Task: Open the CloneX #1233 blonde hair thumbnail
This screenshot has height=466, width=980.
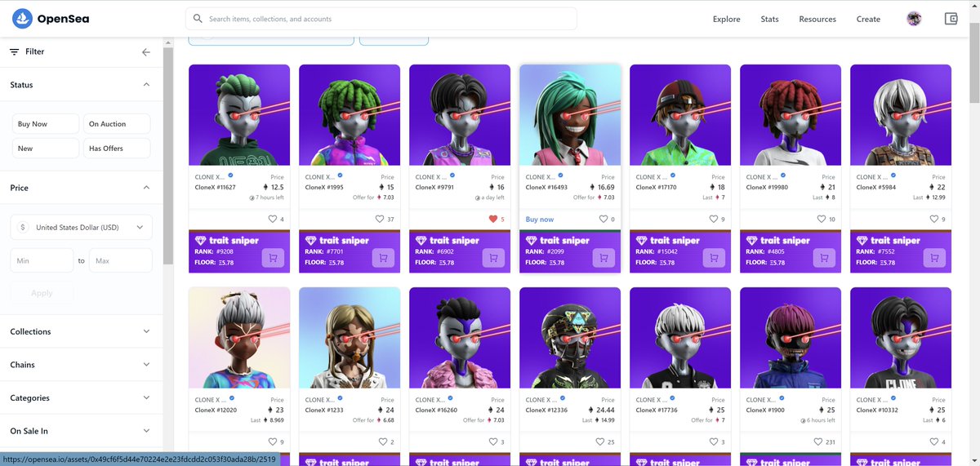Action: pos(350,338)
